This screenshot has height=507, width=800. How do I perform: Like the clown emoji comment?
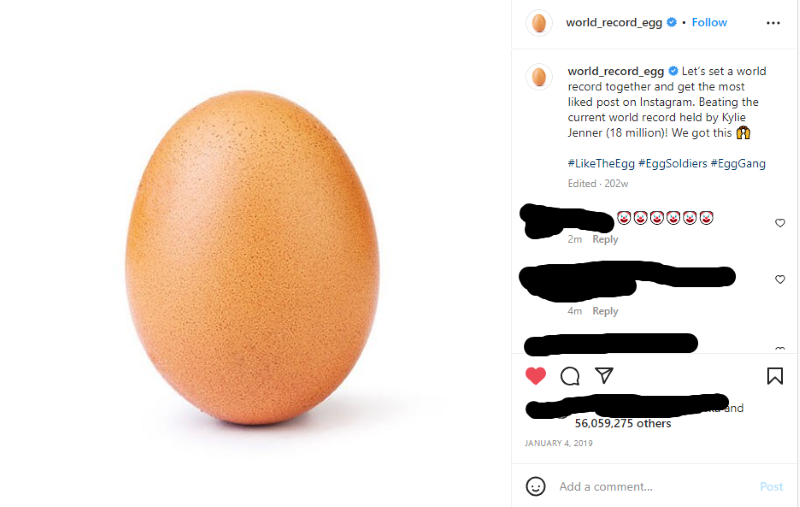(x=780, y=223)
